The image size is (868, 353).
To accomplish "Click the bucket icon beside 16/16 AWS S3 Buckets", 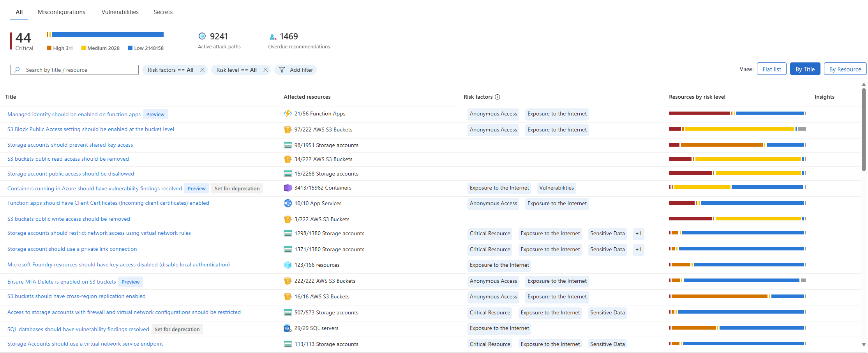I will pos(288,296).
